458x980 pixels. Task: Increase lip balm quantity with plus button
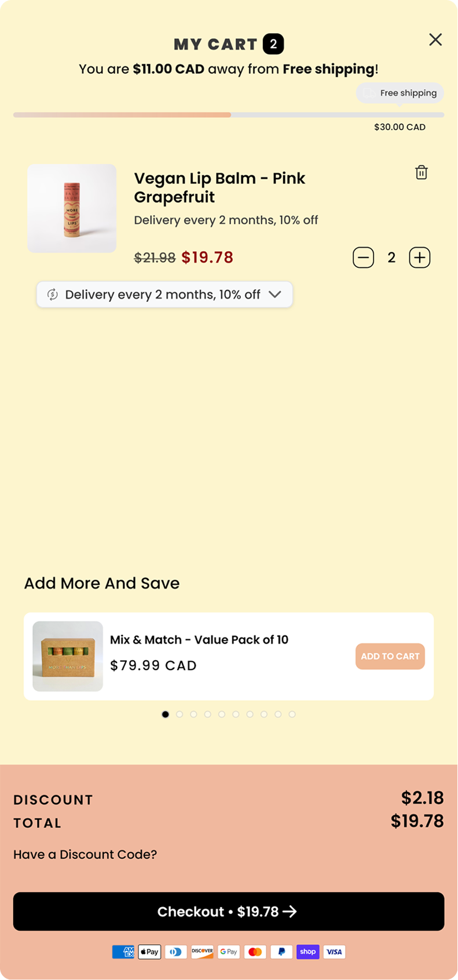click(x=420, y=257)
